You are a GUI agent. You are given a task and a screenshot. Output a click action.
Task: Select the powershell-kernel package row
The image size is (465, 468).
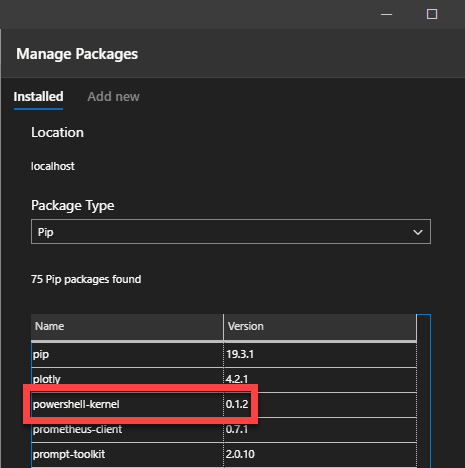click(x=224, y=405)
